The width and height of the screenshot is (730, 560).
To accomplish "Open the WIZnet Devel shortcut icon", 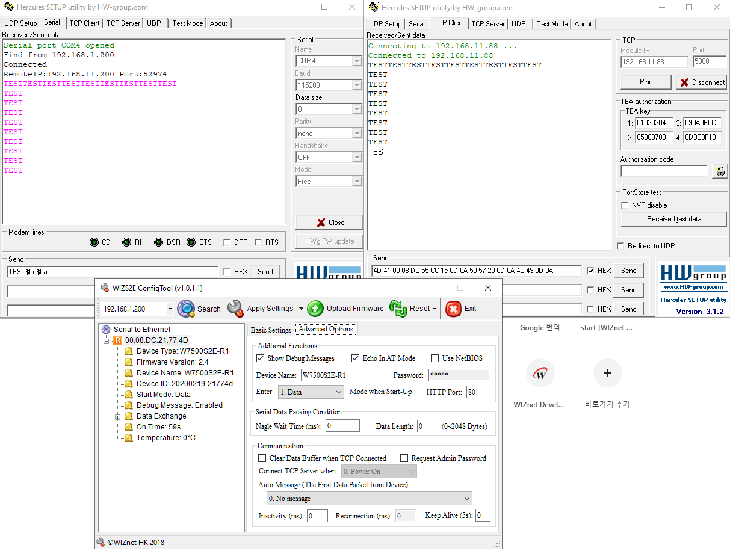I will click(540, 374).
